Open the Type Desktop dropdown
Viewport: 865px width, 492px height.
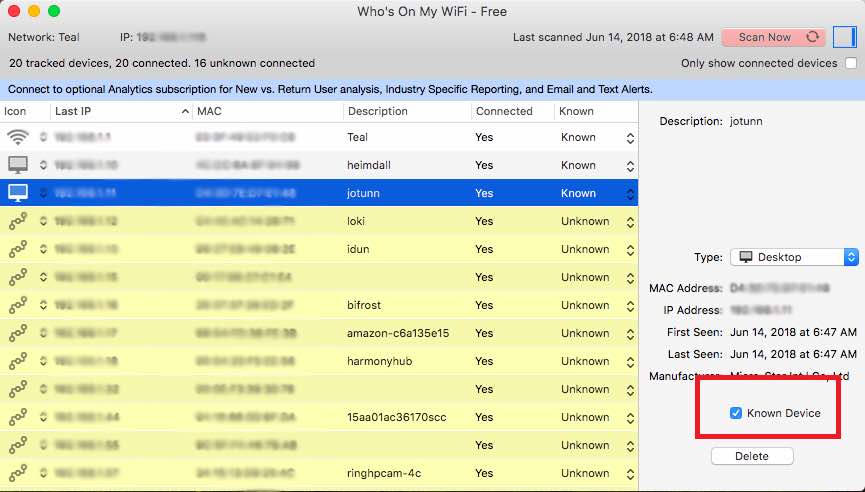794,257
